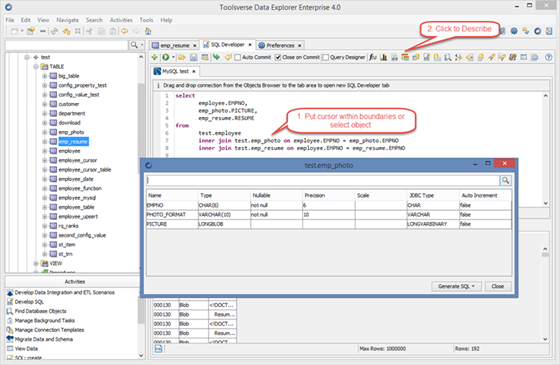This screenshot has width=560, height=365.
Task: Expand the customer table node
Action: coord(45,104)
